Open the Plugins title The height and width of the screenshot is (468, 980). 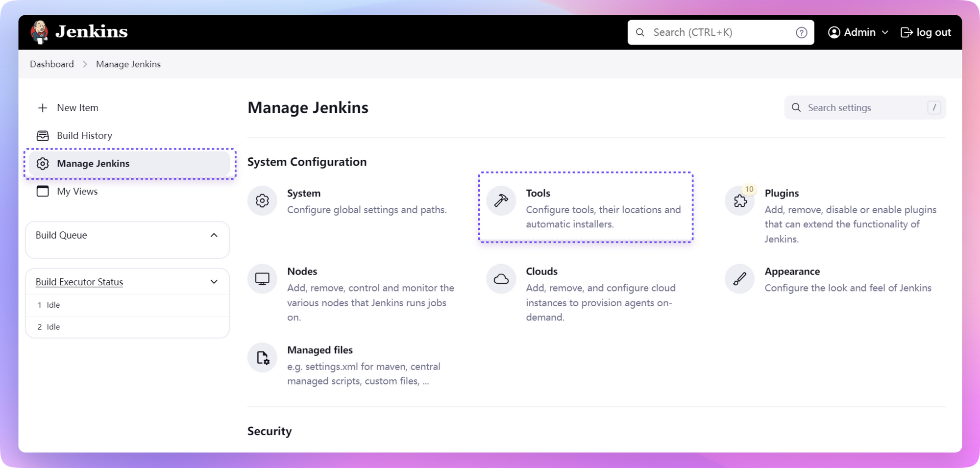click(782, 193)
